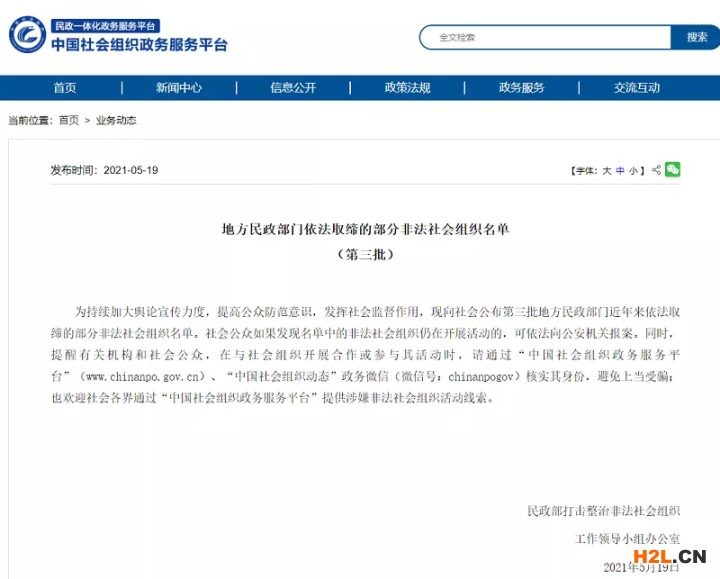
Task: Click the 搜索 search button
Action: pyautogui.click(x=697, y=37)
